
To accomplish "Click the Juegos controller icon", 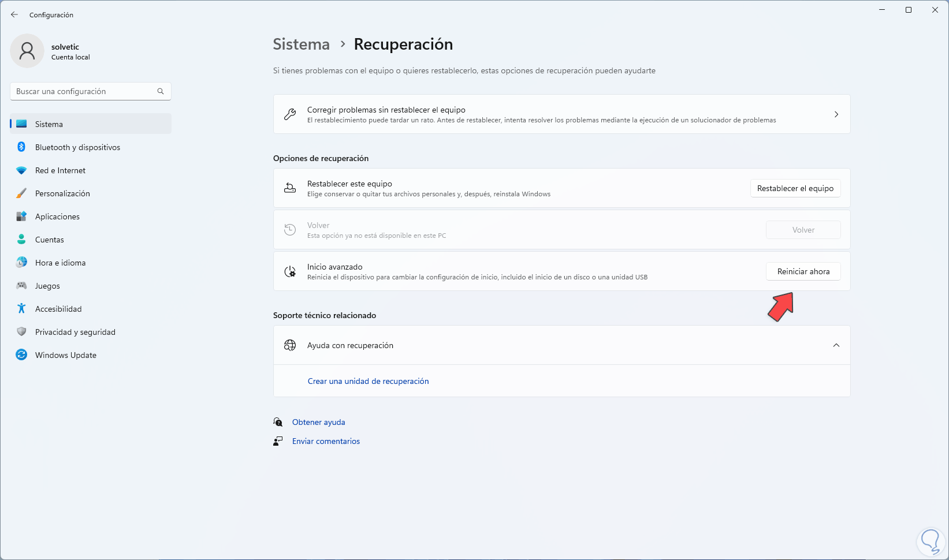I will 21,286.
